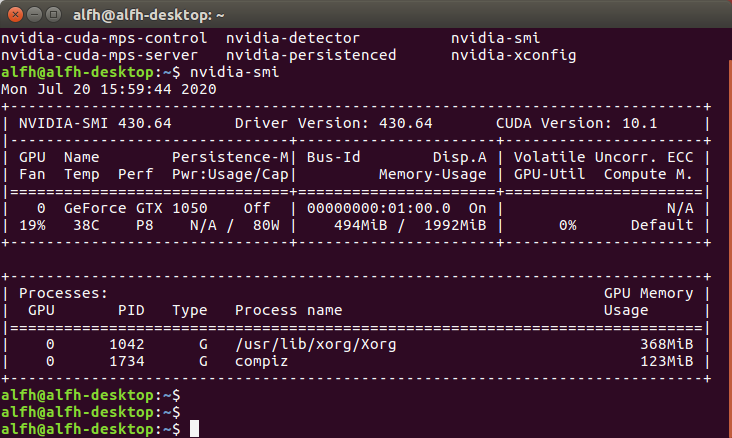Click the memory usage 123MiB
732x438 pixels.
[x=667, y=361]
